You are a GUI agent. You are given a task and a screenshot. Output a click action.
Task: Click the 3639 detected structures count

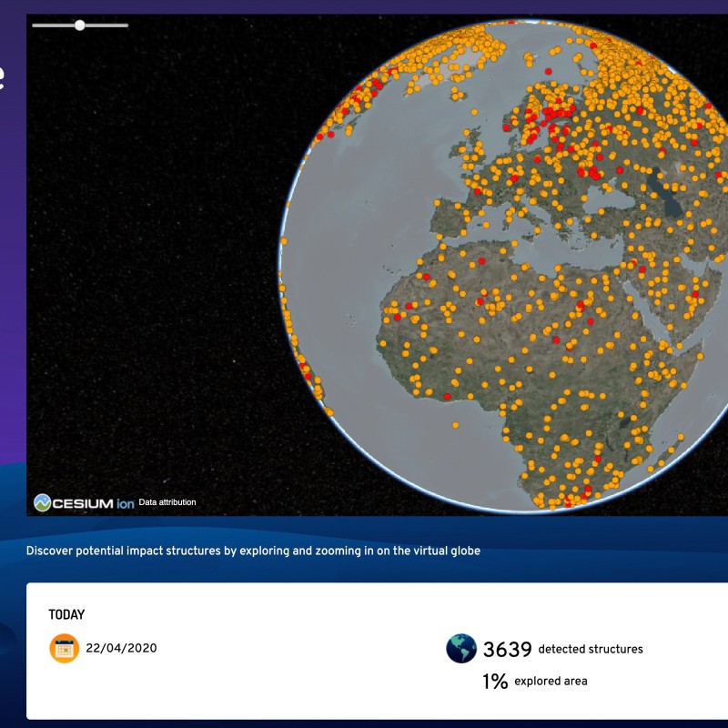(x=507, y=650)
